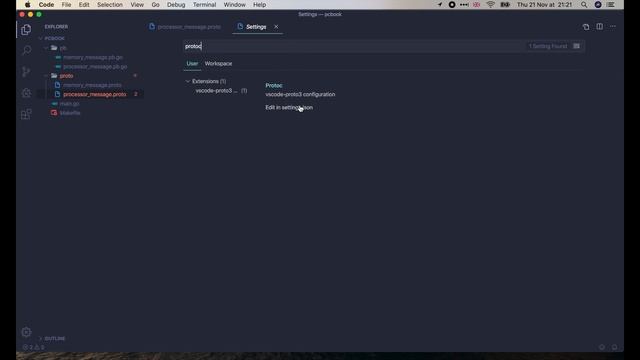The image size is (640, 360).
Task: Click the Edit in settings.json link
Action: (x=289, y=107)
